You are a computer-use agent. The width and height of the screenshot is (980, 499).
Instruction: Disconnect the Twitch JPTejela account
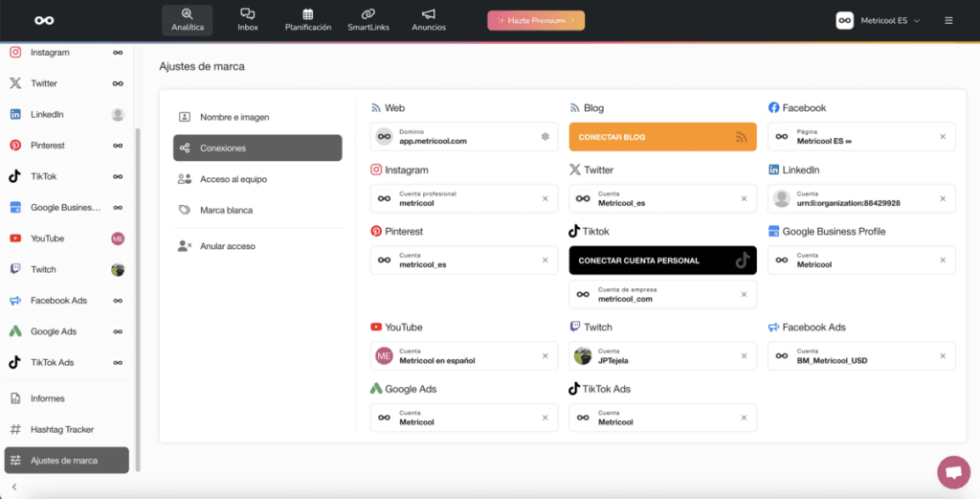(744, 355)
